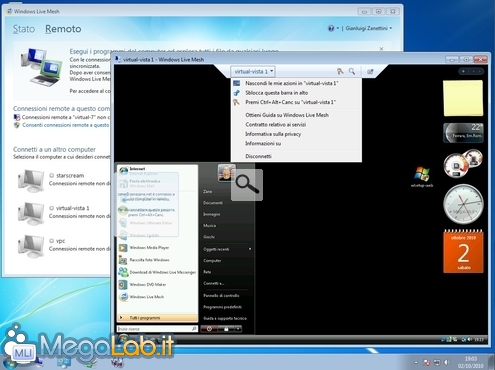Open 'Computer' in remote Start menu
The image size is (495, 370).
coord(212,261)
